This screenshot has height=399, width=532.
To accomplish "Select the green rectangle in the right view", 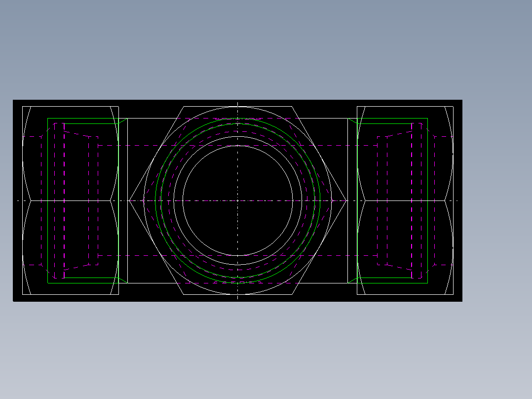I will 392,200.
